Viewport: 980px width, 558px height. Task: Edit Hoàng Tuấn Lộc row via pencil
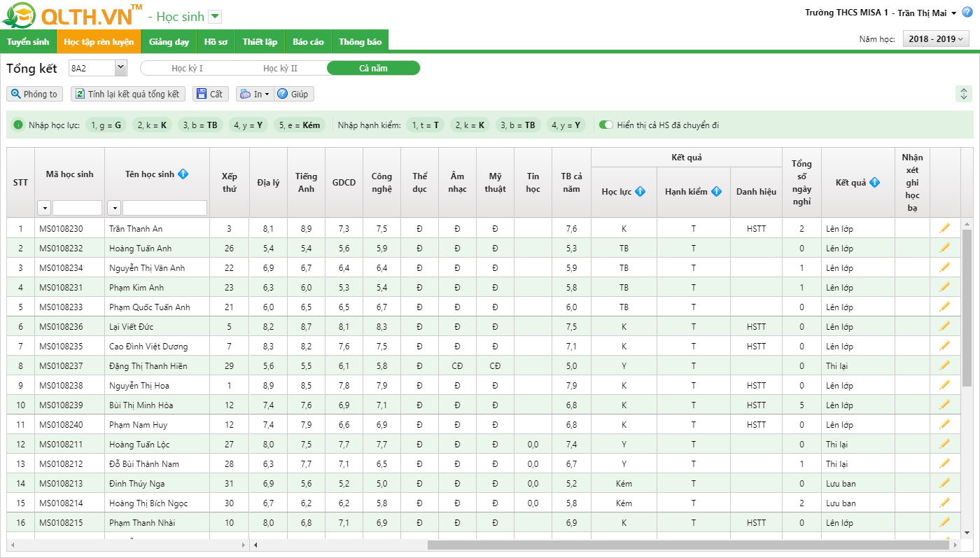pos(944,444)
